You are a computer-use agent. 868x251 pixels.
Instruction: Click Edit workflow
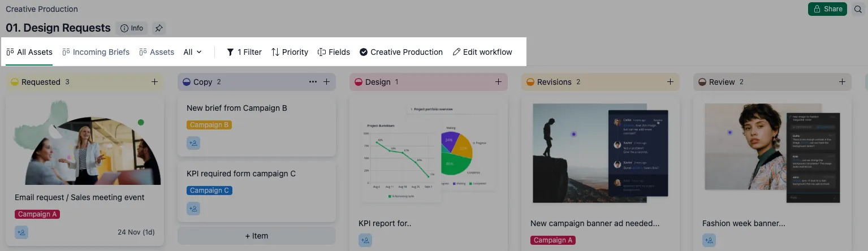click(x=482, y=52)
